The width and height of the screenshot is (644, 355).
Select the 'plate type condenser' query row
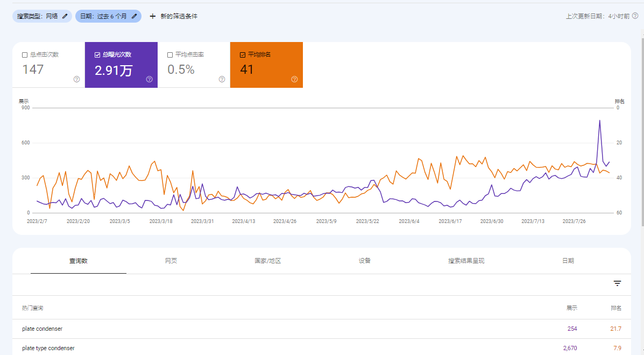(x=48, y=348)
